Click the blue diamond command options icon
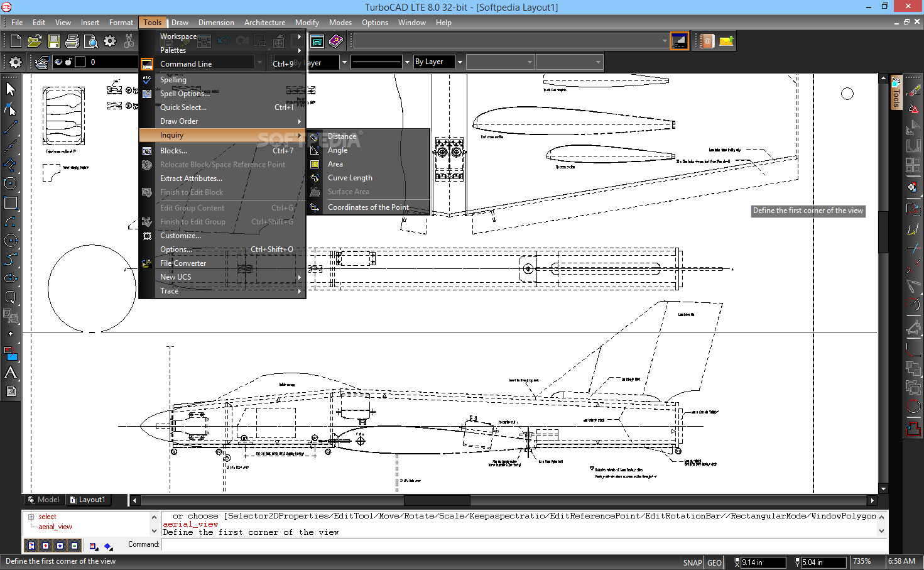 click(x=109, y=546)
